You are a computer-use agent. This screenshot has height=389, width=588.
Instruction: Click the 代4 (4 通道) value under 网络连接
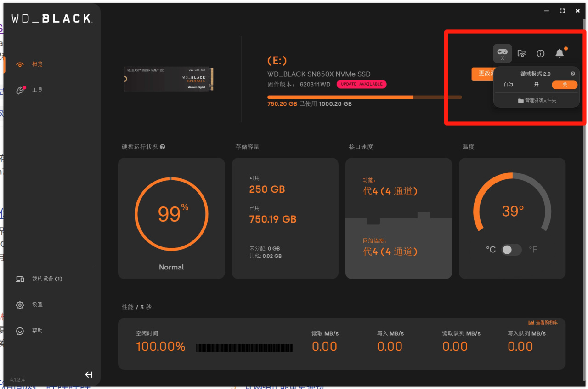click(x=390, y=252)
